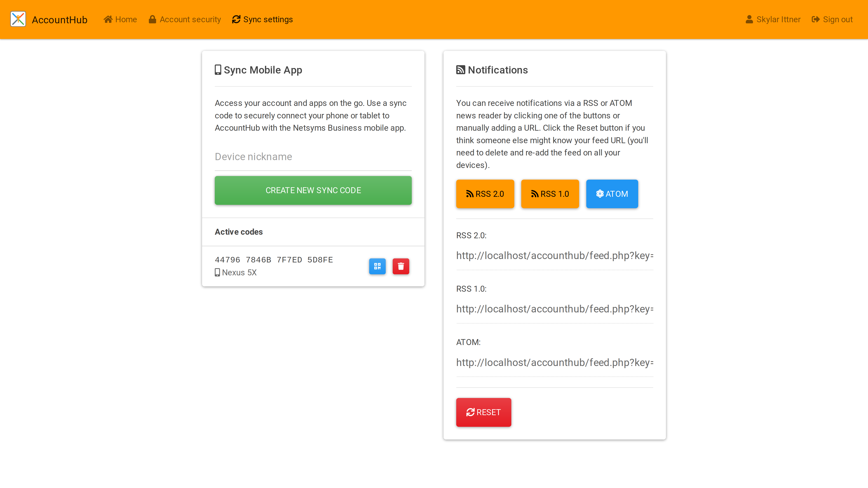Select the Sync settings tab
868x488 pixels.
tap(262, 19)
